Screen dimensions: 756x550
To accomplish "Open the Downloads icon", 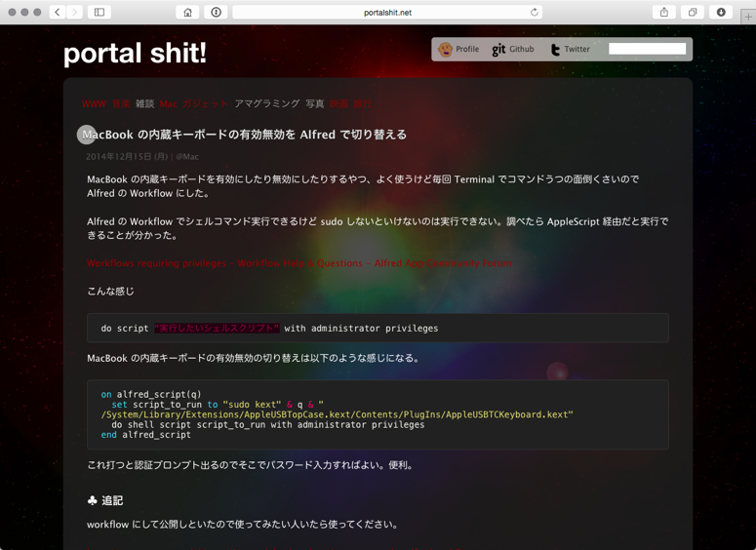I will click(x=721, y=12).
